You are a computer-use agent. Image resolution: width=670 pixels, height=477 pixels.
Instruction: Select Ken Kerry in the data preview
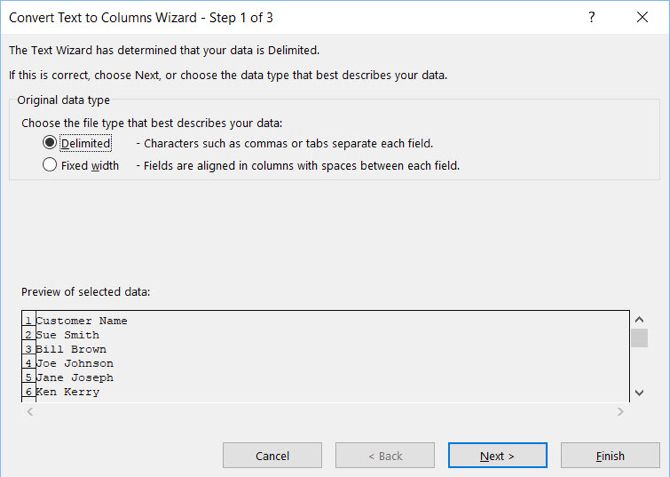pos(68,392)
